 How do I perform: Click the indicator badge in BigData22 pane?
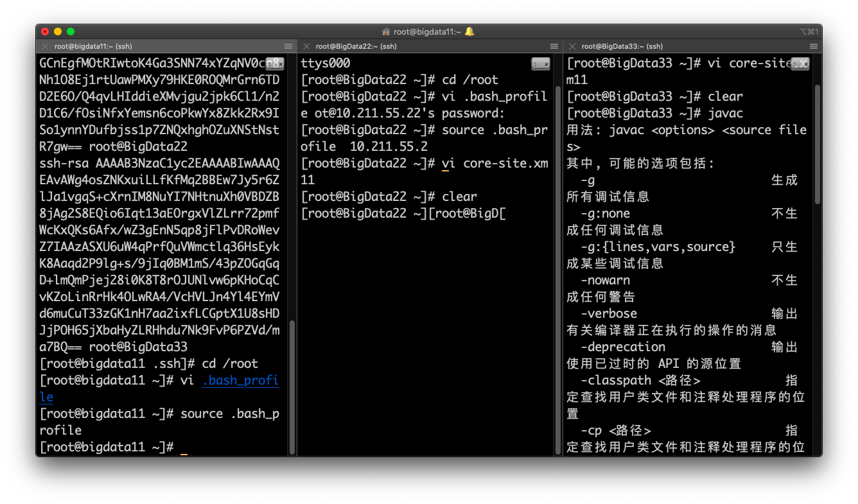[x=541, y=63]
